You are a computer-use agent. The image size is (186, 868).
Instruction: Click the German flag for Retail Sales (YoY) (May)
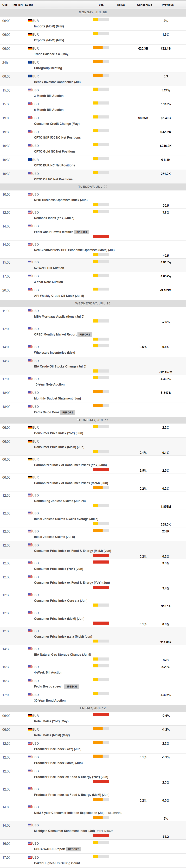(x=30, y=715)
